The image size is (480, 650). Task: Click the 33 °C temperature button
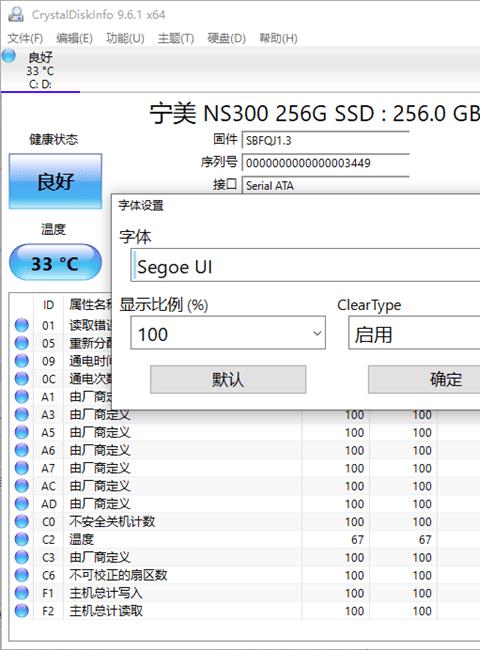(55, 263)
